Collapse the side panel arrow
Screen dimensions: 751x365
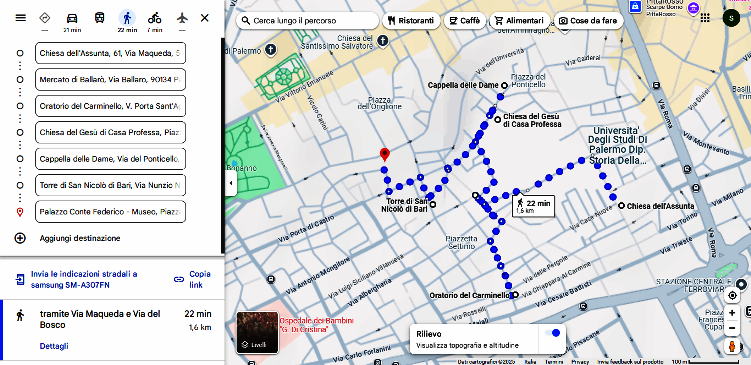[x=231, y=183]
